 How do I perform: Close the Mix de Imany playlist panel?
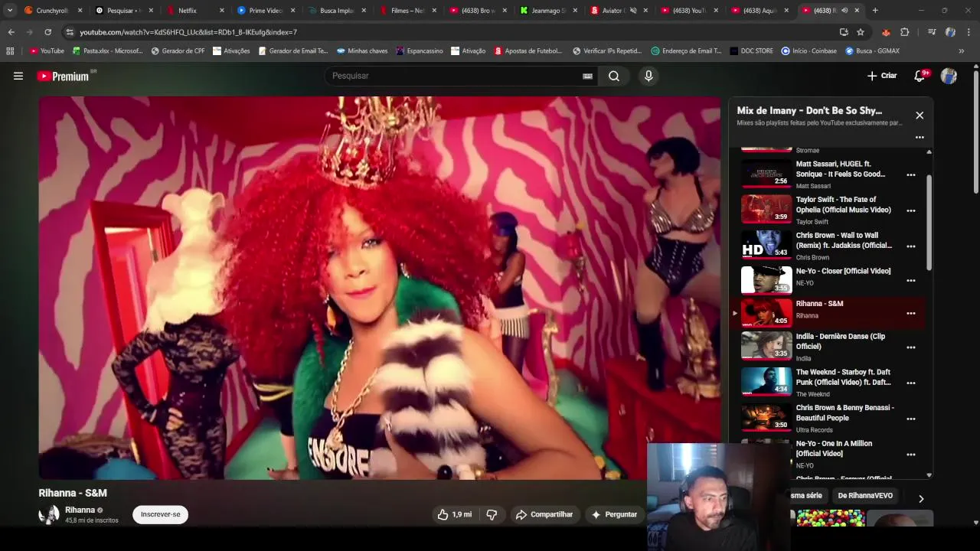[920, 115]
